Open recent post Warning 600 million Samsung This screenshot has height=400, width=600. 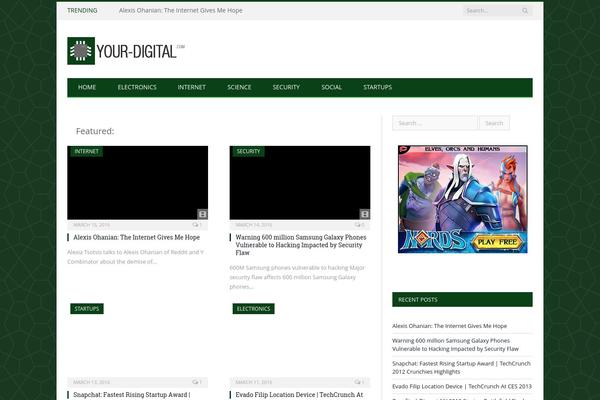[x=455, y=345]
